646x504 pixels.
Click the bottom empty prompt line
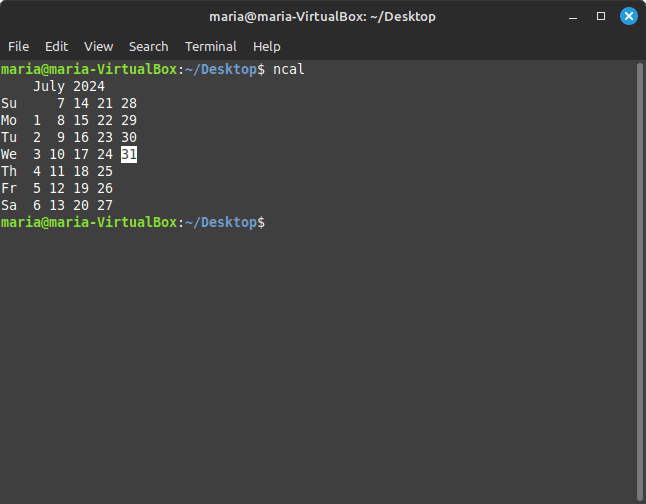click(133, 223)
